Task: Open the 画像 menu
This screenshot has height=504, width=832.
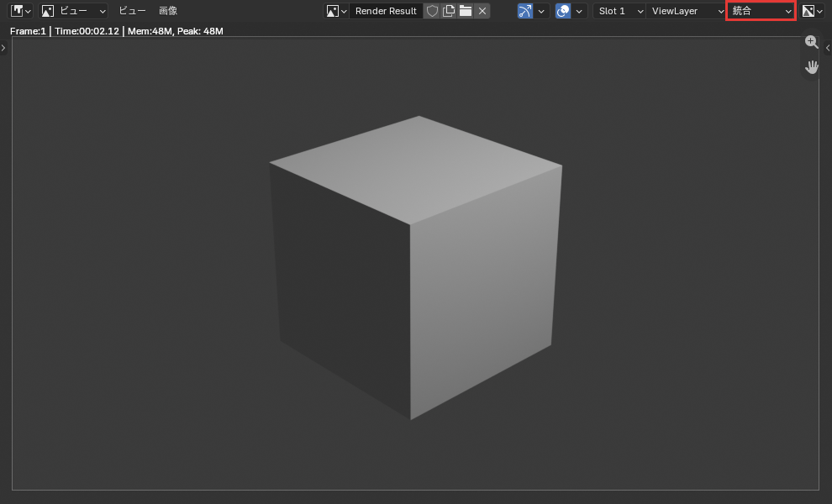Action: click(168, 11)
